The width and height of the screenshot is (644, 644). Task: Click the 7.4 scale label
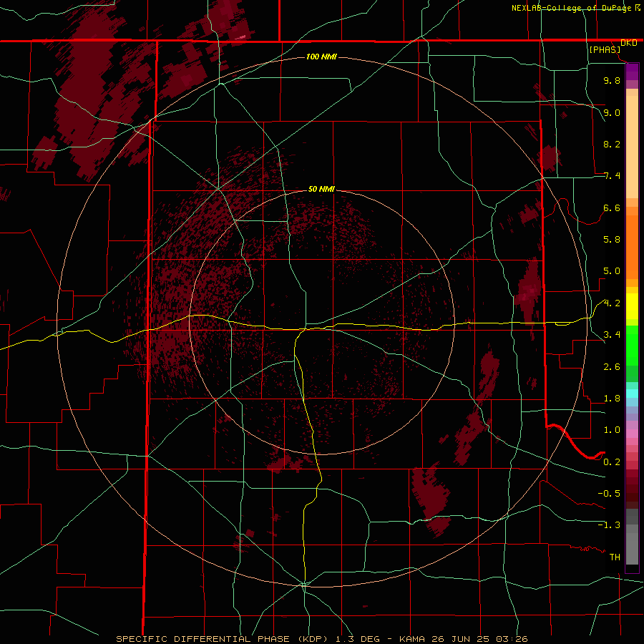(x=612, y=176)
